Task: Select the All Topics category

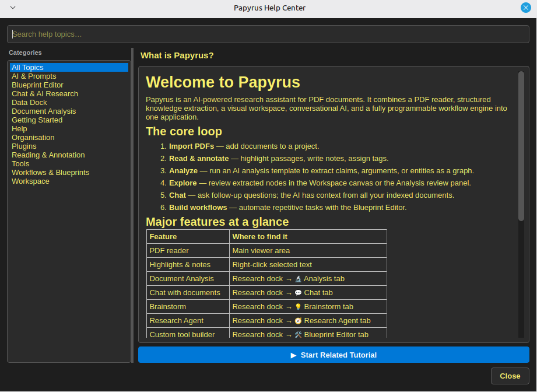Action: tap(69, 68)
